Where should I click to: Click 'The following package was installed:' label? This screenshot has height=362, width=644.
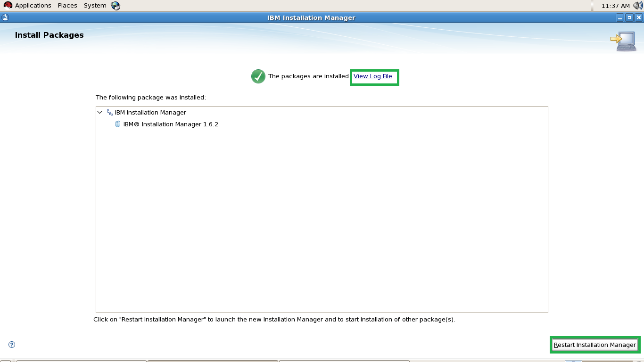coord(151,98)
